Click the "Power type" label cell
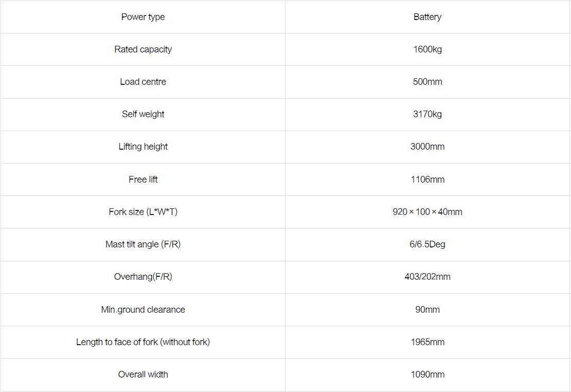This screenshot has height=392, width=571. (143, 17)
